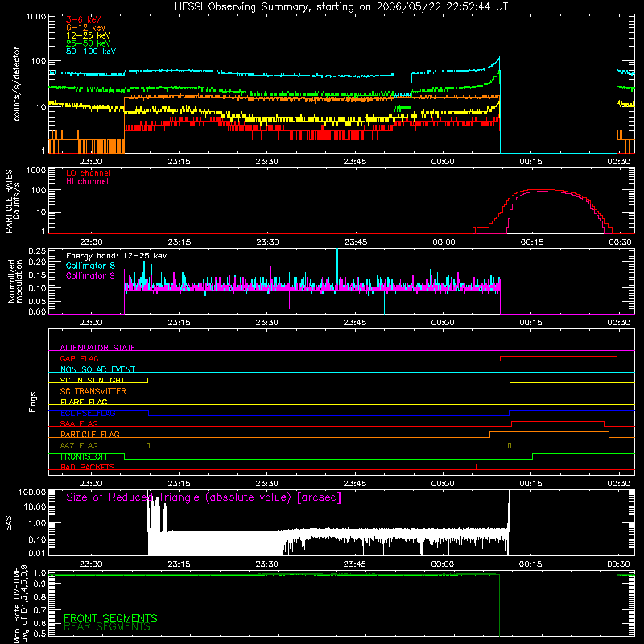Image resolution: width=644 pixels, height=644 pixels.
Task: Select the red 3-6 keV legend label
Action: 84,19
